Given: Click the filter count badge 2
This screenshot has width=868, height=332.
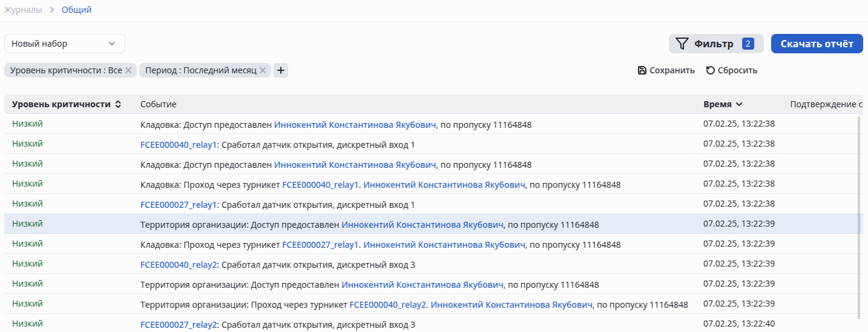Looking at the screenshot, I should click(x=748, y=44).
